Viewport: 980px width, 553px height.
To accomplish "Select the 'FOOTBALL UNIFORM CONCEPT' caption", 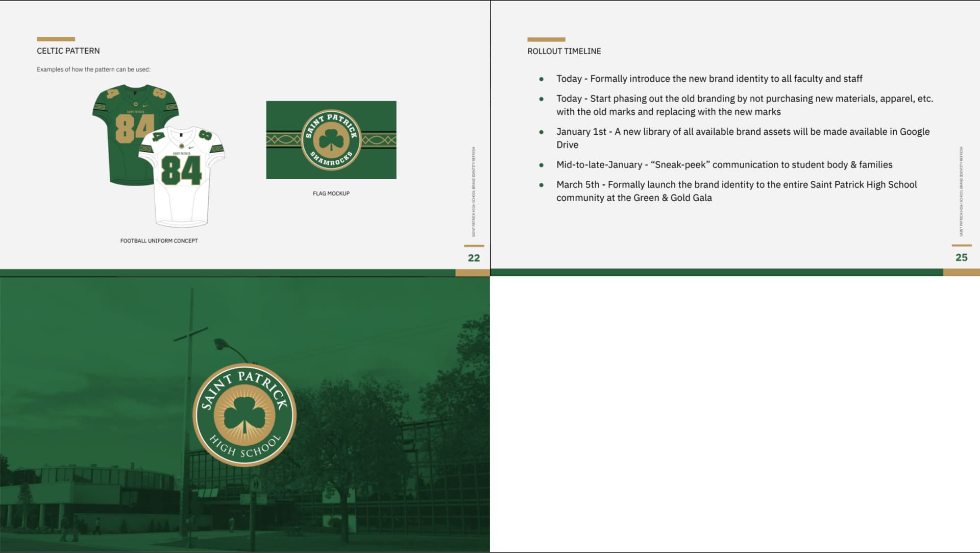I will click(x=159, y=241).
